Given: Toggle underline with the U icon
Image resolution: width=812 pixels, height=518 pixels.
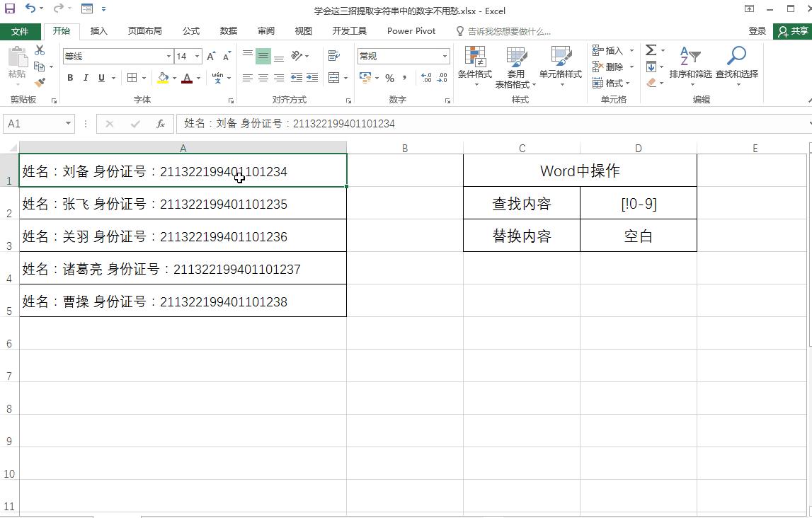Looking at the screenshot, I should pyautogui.click(x=100, y=78).
